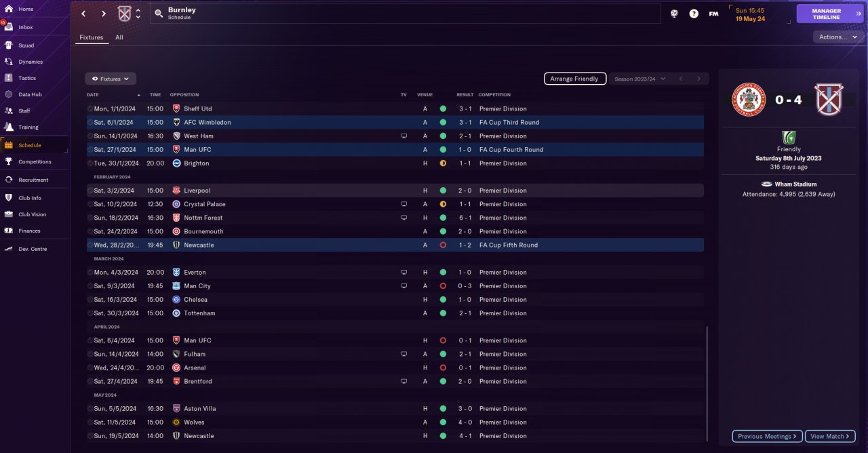Viewport: 868px width, 453px height.
Task: Click the Burnley badge in result panel
Action: tap(828, 100)
